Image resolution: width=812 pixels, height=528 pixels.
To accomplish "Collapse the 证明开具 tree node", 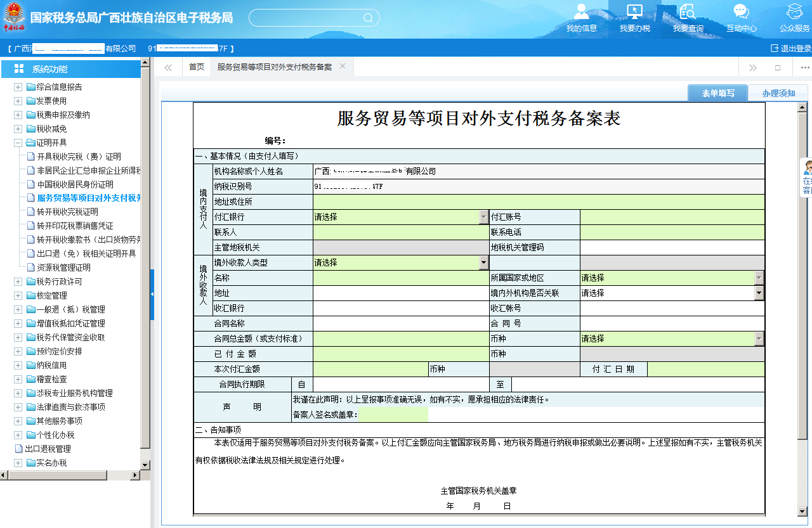I will pyautogui.click(x=18, y=143).
